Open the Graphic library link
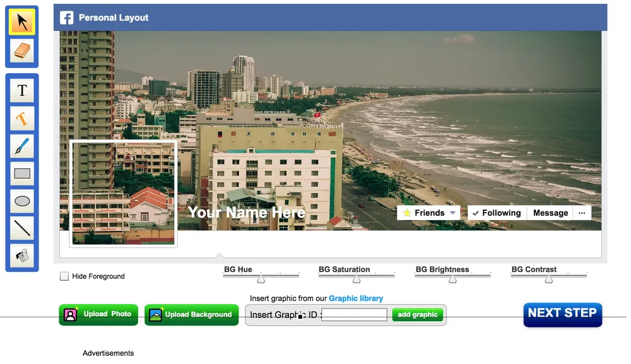This screenshot has height=364, width=631. point(356,298)
